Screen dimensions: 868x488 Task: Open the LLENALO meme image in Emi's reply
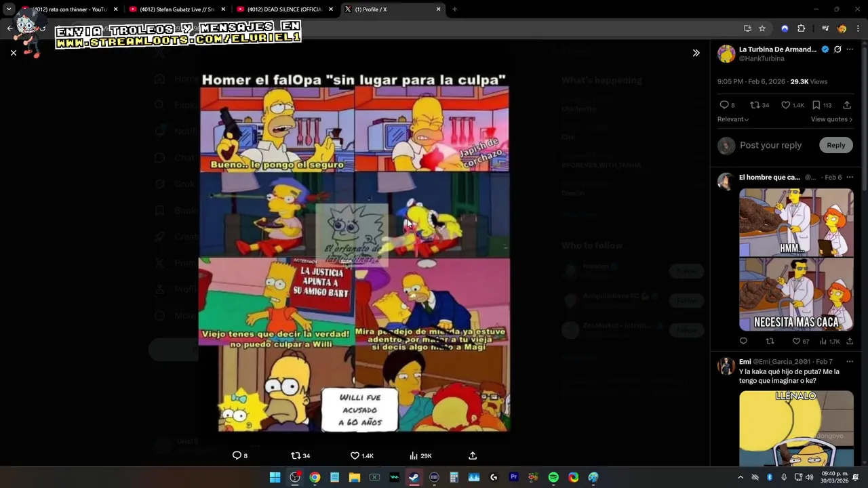pyautogui.click(x=796, y=428)
